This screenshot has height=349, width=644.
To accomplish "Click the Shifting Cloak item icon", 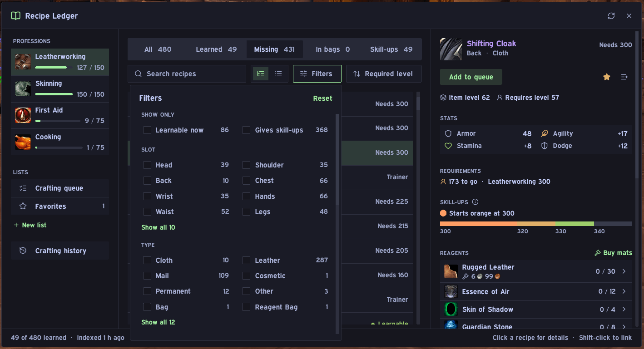I will click(x=451, y=49).
